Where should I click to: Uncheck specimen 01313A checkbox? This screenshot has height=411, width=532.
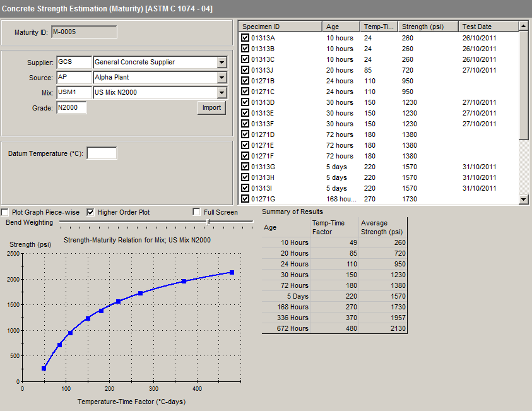(245, 38)
